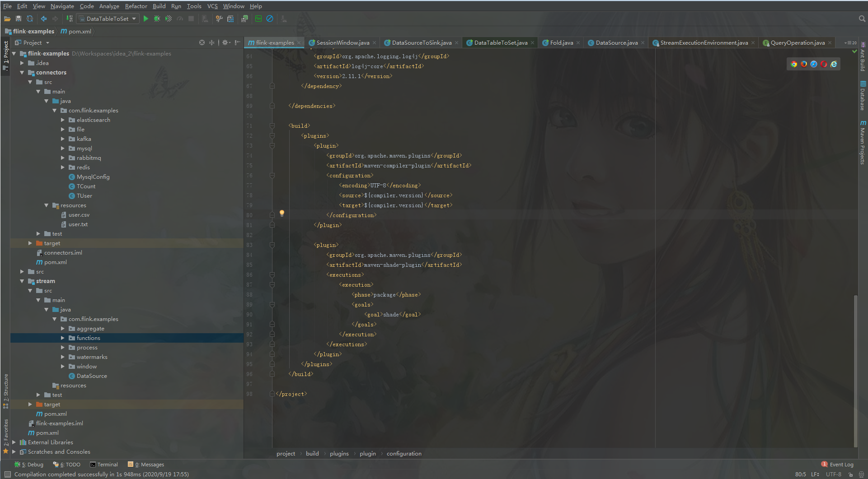Expand the elasticsearch package
868x479 pixels.
pyautogui.click(x=63, y=120)
